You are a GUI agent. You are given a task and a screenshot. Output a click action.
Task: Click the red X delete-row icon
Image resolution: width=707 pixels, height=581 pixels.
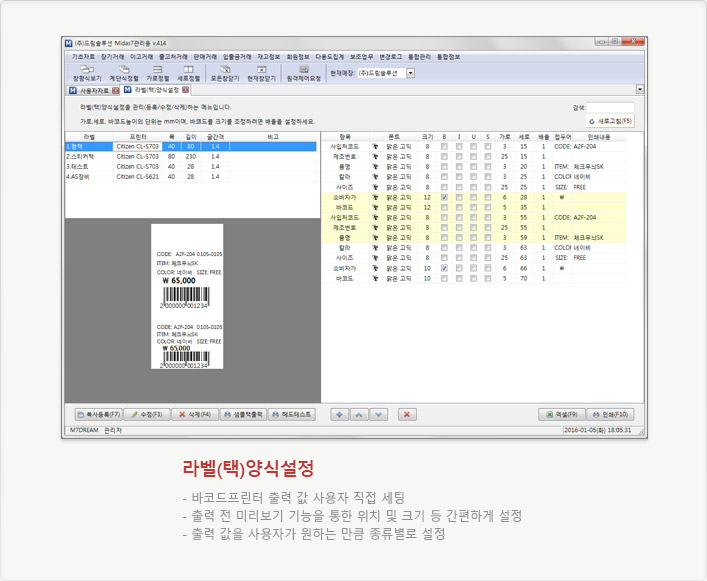click(x=407, y=414)
